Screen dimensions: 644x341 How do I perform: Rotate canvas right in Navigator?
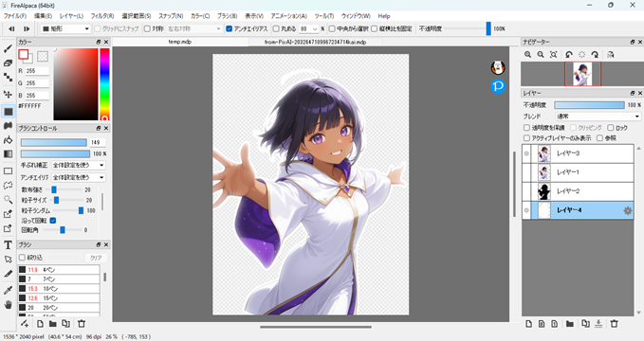[595, 55]
